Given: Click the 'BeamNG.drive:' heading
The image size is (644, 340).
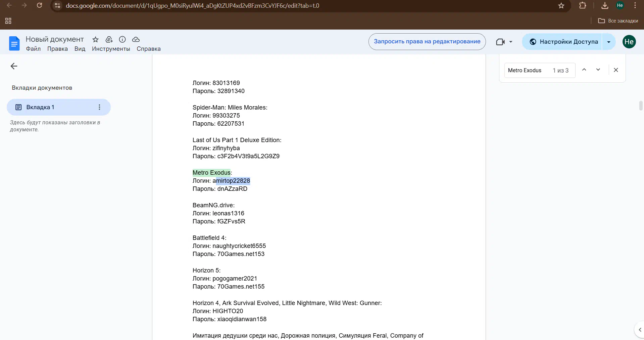Looking at the screenshot, I should (213, 205).
